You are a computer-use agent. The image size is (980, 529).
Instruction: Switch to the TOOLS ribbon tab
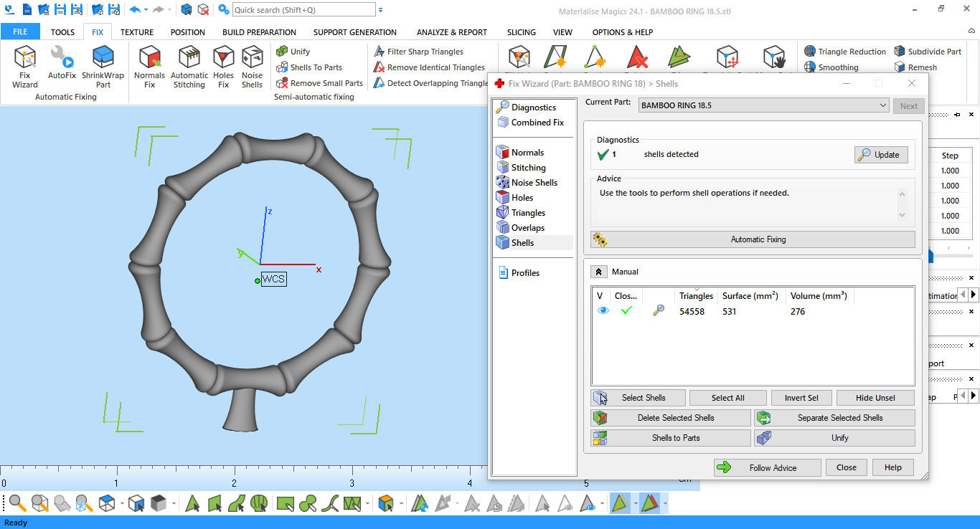point(62,32)
